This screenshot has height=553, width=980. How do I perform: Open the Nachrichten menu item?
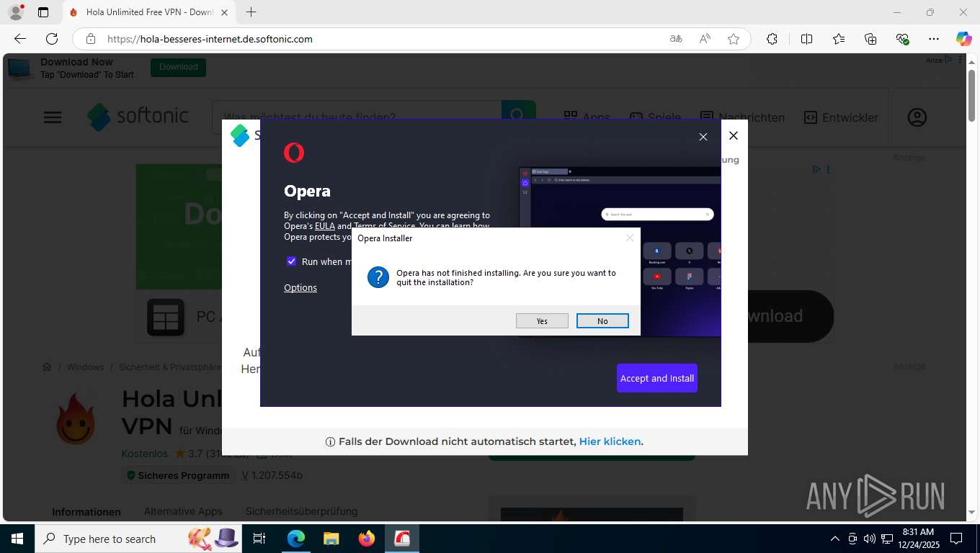pyautogui.click(x=742, y=117)
